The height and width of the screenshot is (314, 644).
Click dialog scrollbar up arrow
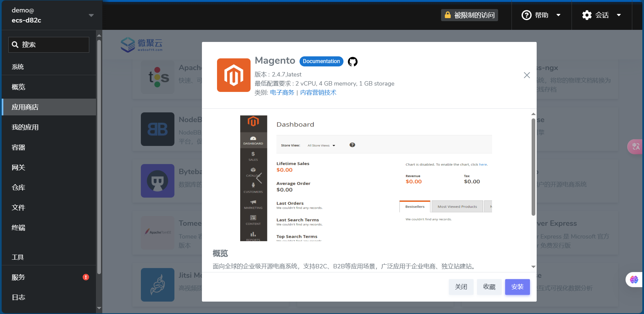[x=533, y=114]
